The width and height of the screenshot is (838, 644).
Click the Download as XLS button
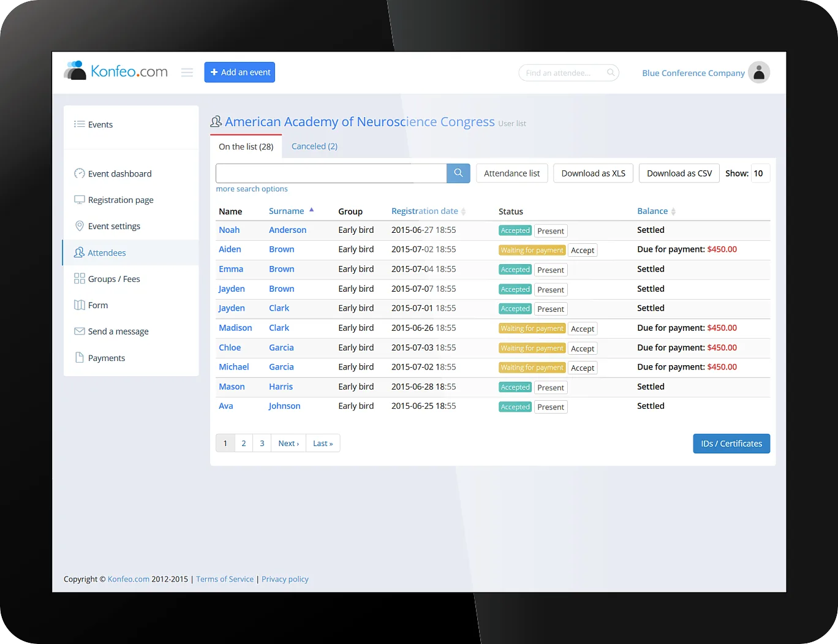pyautogui.click(x=593, y=173)
